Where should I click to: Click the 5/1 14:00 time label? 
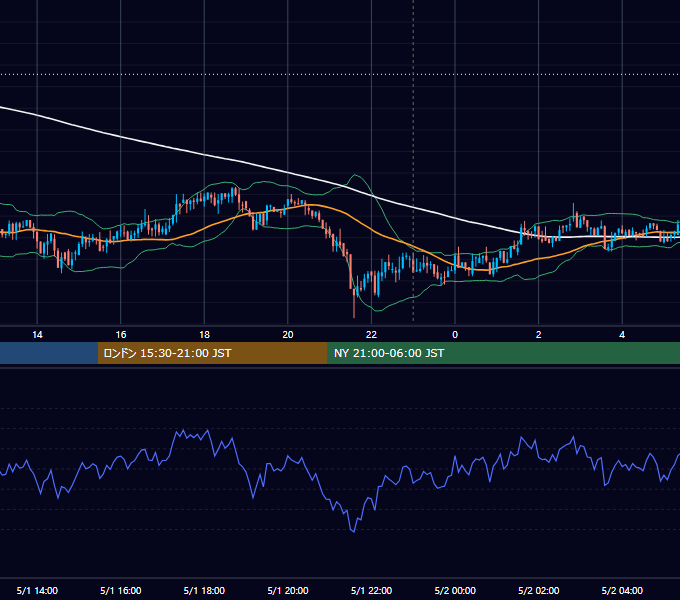(x=37, y=590)
